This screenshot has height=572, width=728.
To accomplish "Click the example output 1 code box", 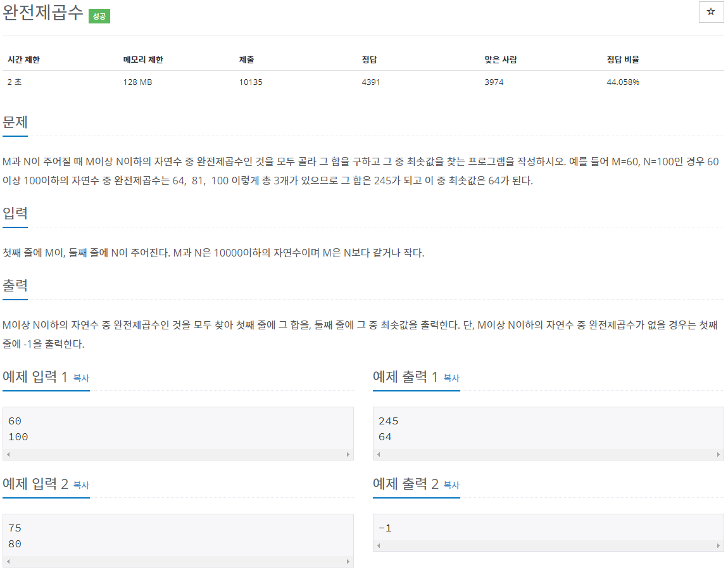I will coord(548,433).
